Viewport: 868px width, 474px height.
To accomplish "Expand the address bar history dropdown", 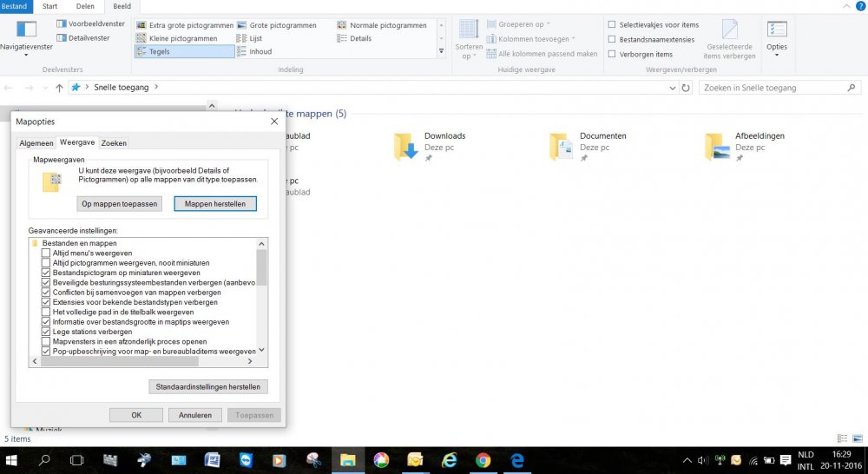I will (x=672, y=88).
